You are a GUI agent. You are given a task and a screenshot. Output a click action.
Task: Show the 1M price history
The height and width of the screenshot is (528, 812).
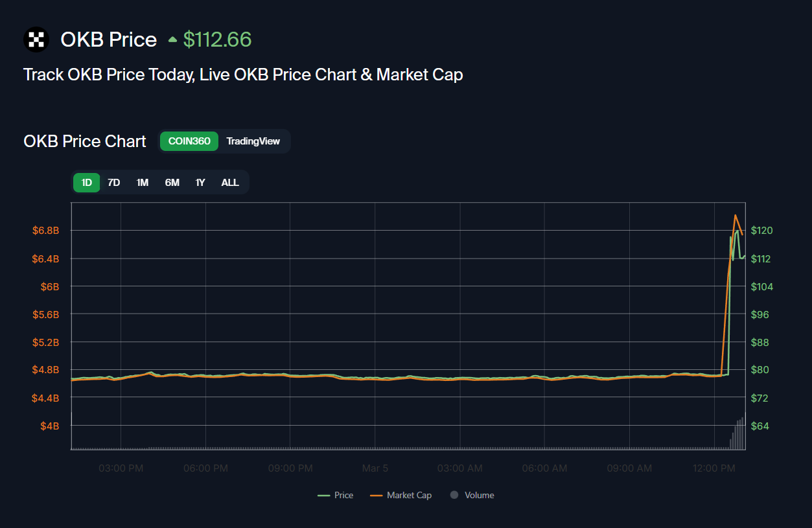tap(143, 183)
